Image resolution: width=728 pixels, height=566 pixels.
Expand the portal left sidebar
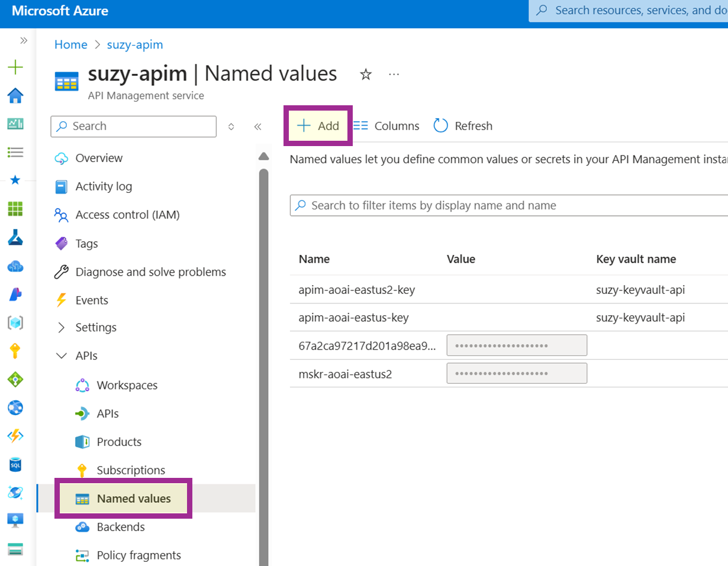(24, 41)
